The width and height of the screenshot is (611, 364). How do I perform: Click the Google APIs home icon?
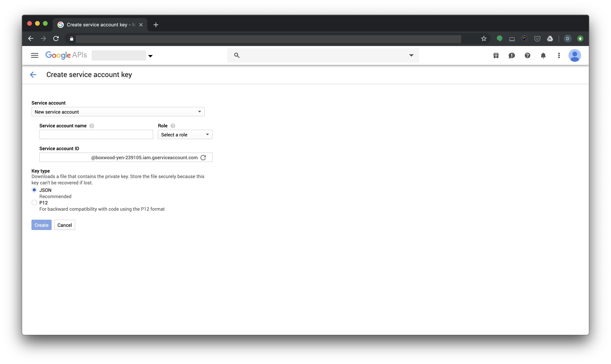(66, 55)
